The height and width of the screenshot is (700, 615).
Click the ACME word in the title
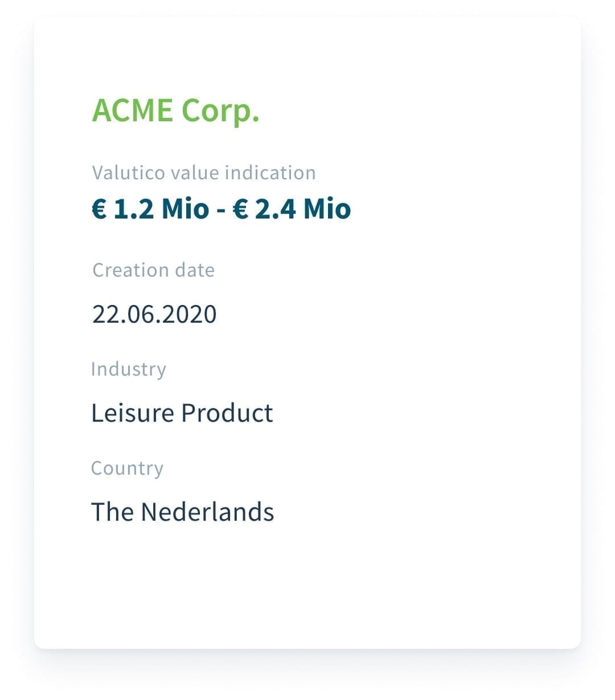132,110
